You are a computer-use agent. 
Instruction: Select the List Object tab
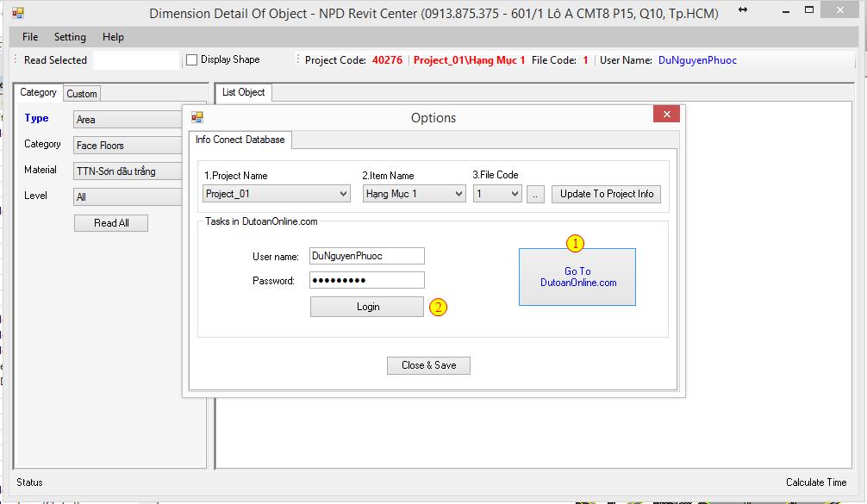click(x=243, y=92)
